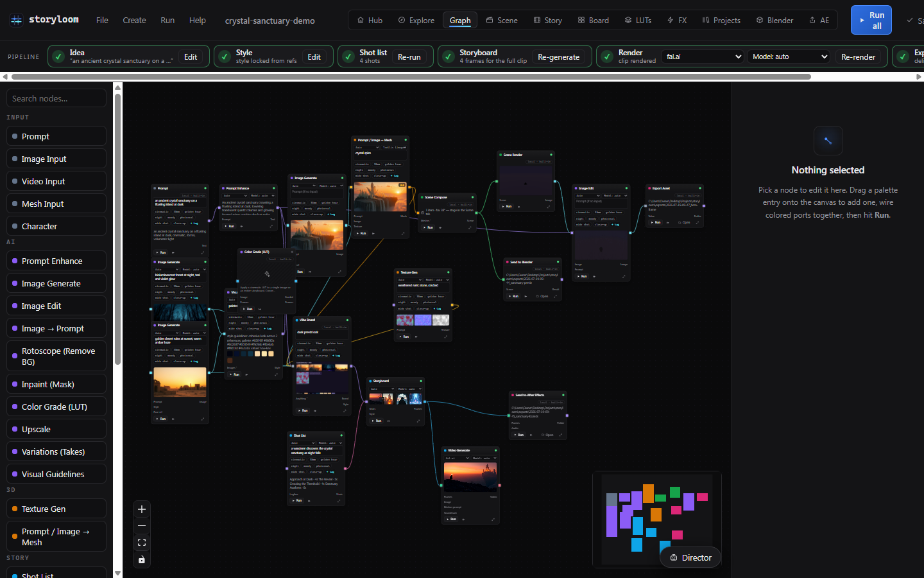Run the Scene Render node
This screenshot has width=924, height=578.
[x=507, y=206]
